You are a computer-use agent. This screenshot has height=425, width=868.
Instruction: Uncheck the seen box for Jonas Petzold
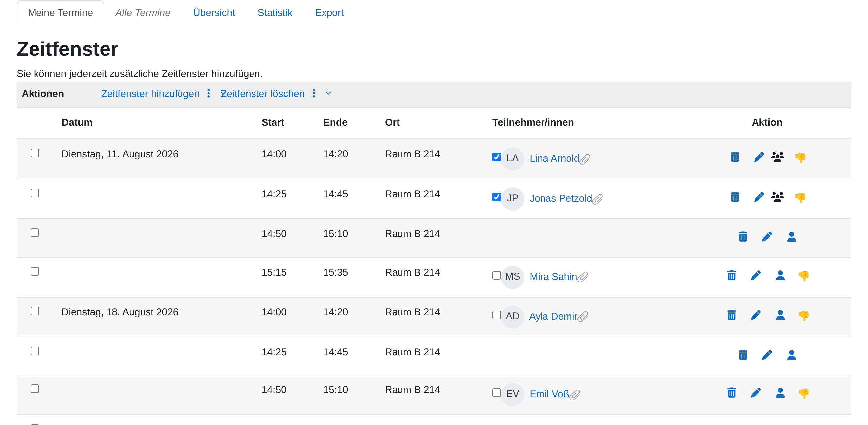point(497,197)
